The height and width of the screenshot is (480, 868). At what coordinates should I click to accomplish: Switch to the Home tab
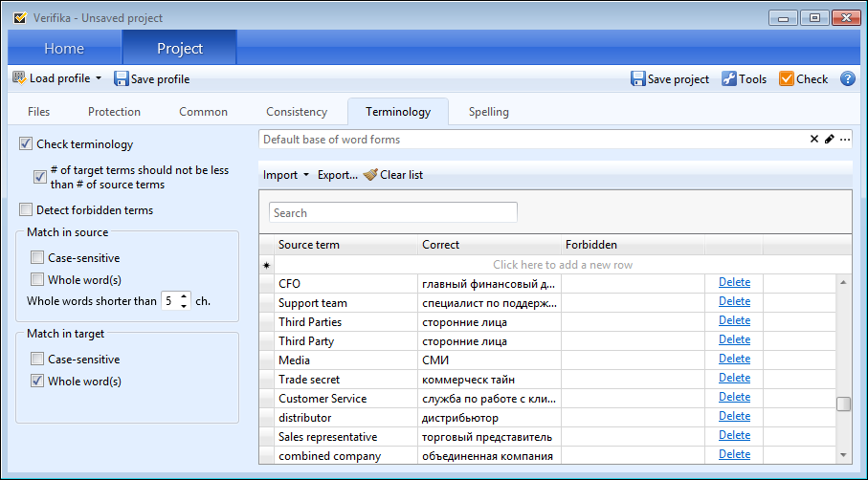[x=64, y=48]
